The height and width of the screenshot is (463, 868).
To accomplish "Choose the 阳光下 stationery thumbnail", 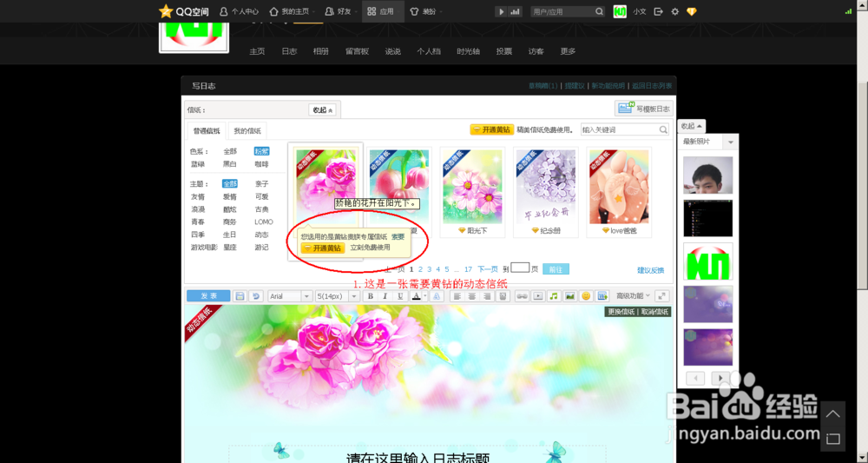I will pos(472,187).
